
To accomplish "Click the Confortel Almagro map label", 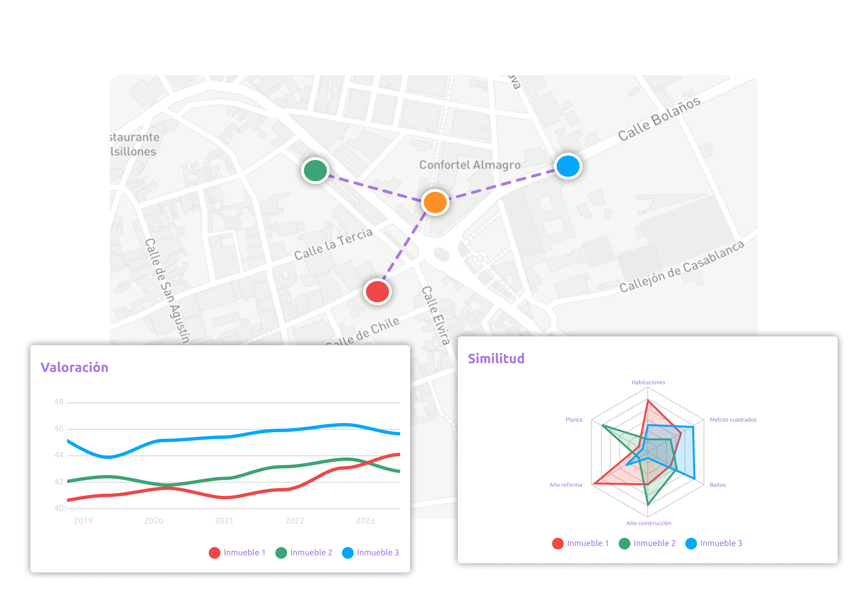I will point(469,165).
